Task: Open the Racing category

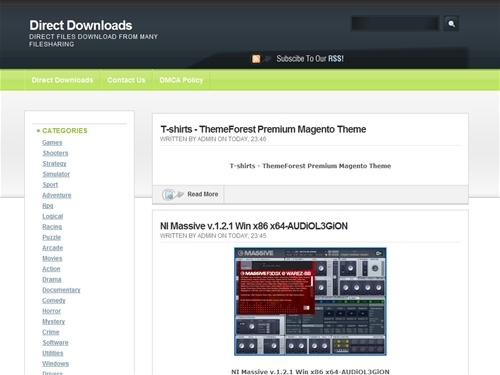Action: [x=52, y=227]
